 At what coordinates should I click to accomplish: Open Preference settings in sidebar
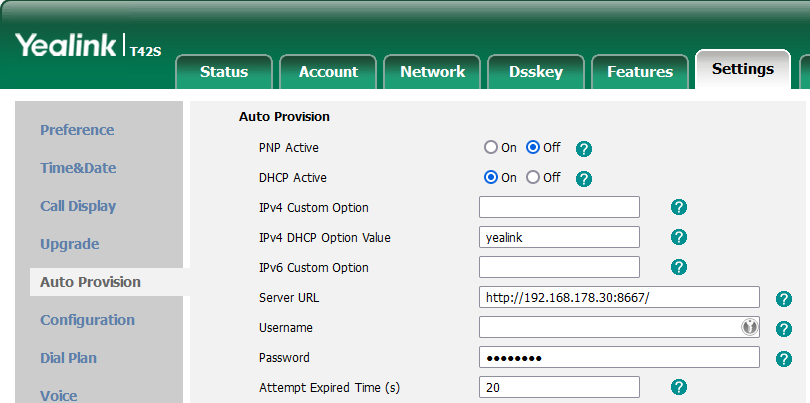(x=77, y=130)
